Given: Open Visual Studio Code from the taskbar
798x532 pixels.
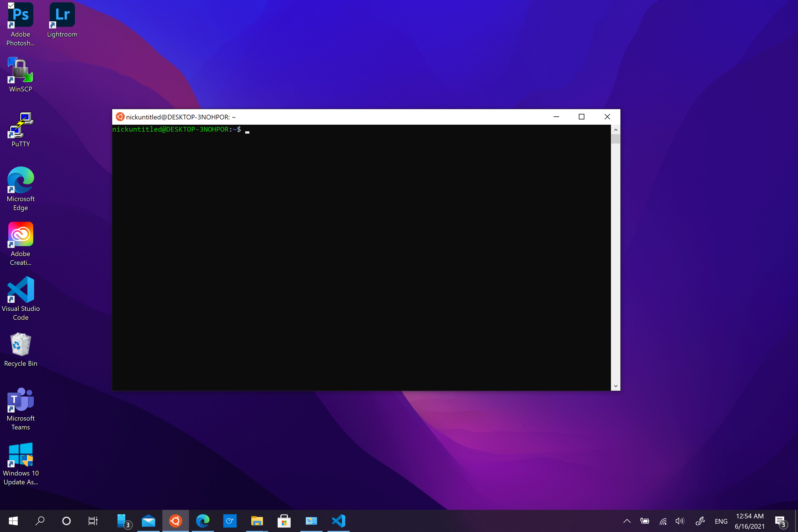Looking at the screenshot, I should (338, 521).
